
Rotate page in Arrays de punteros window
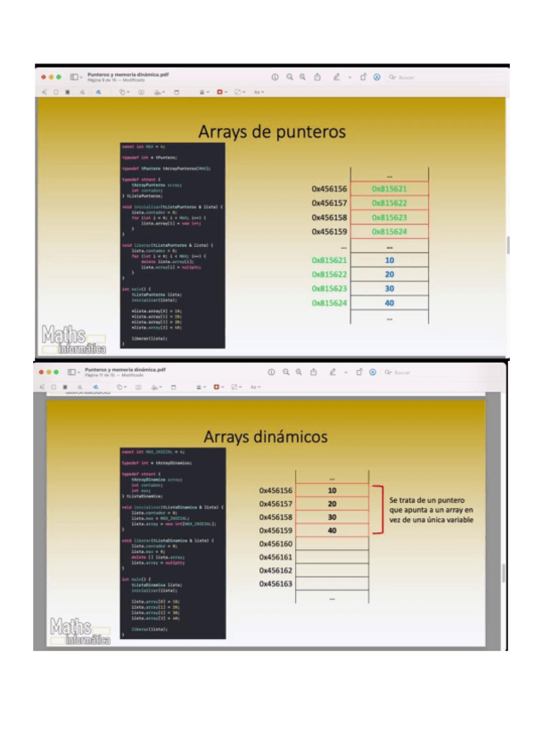363,78
